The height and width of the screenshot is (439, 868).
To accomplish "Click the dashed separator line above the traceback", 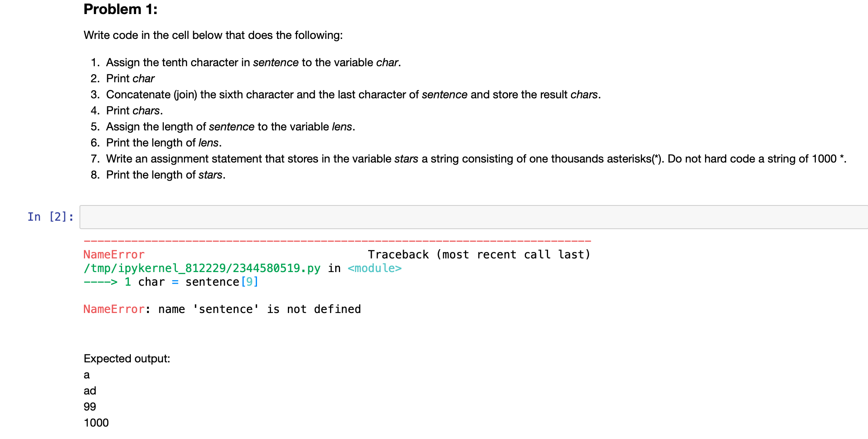I will (x=337, y=240).
